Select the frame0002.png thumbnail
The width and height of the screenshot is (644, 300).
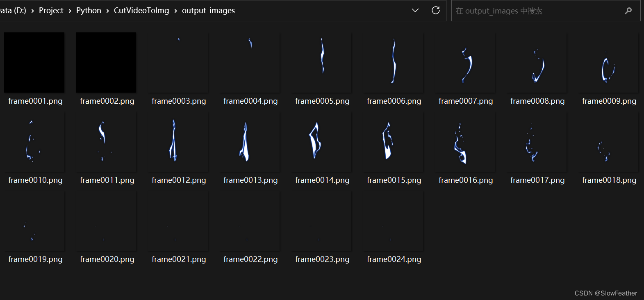click(x=106, y=62)
